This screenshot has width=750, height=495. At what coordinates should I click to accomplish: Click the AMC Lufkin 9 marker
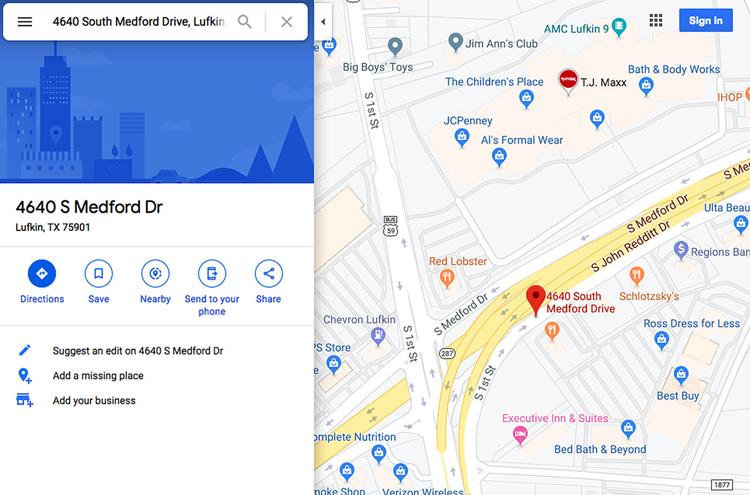(619, 27)
